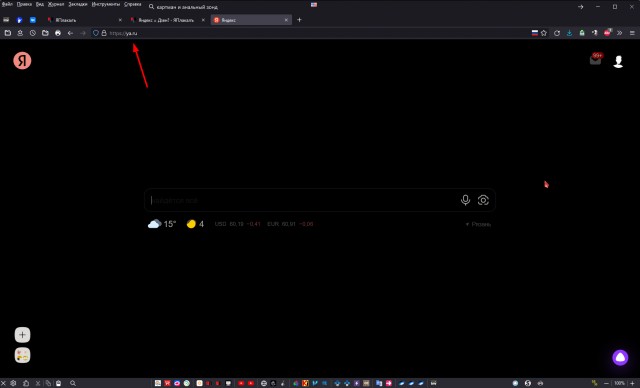Open a new tab with plus button
The image size is (640, 388).
coord(299,20)
